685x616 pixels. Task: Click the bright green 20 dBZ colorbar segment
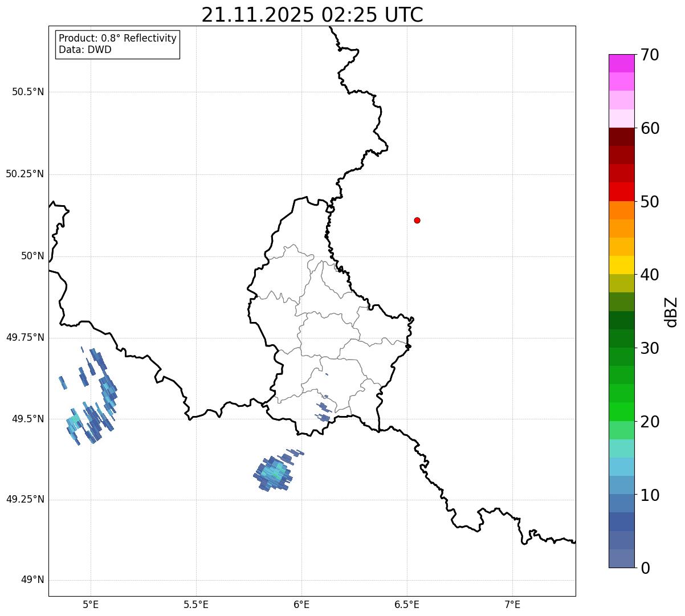click(621, 411)
